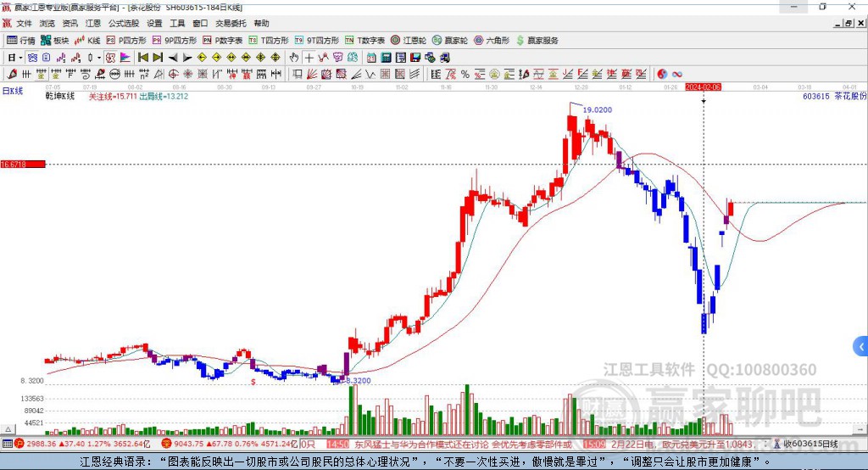Click the Shenzhen index 9043.75 status entry
Screen dimensions: 868x470
click(230, 444)
